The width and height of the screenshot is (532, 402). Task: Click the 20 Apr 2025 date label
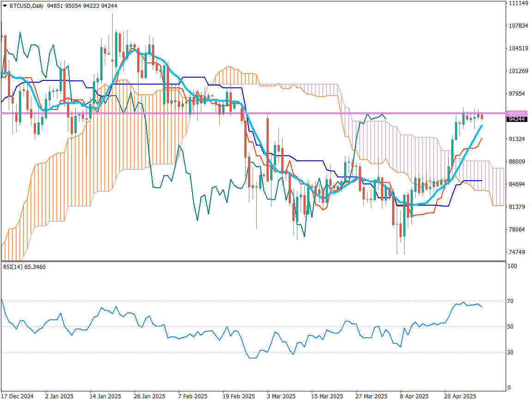pos(460,396)
